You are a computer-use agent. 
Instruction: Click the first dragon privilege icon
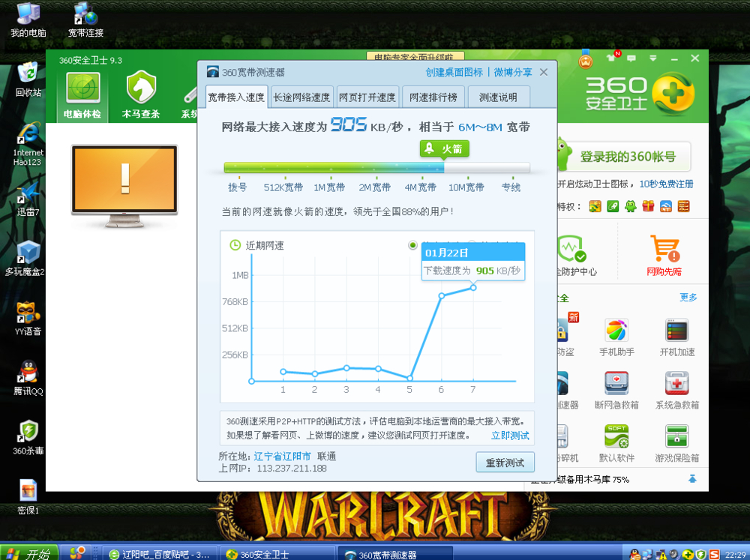click(x=595, y=206)
